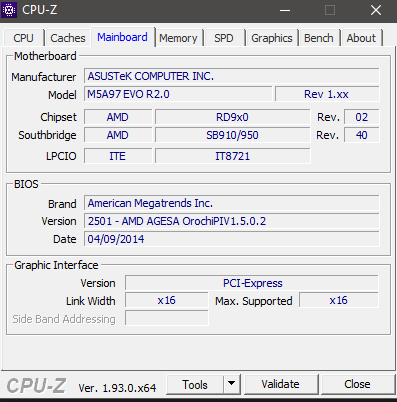Click the Manufacturer field ASUSTeK COMPUTER INC.

point(231,76)
